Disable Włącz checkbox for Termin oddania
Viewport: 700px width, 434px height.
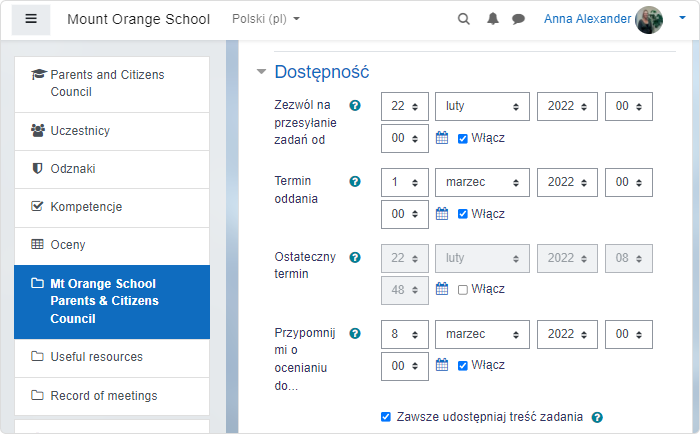point(462,214)
